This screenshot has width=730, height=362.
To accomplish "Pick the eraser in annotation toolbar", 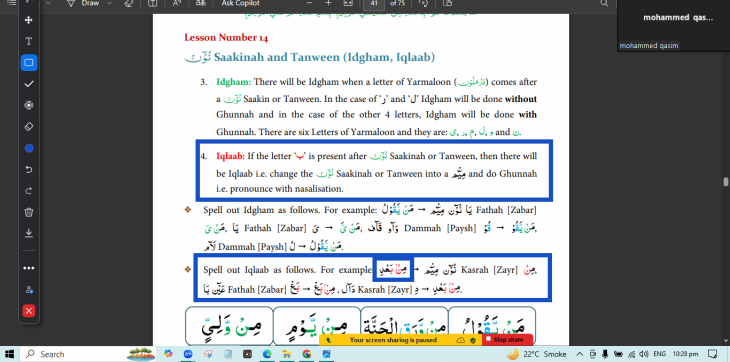I will point(29,127).
